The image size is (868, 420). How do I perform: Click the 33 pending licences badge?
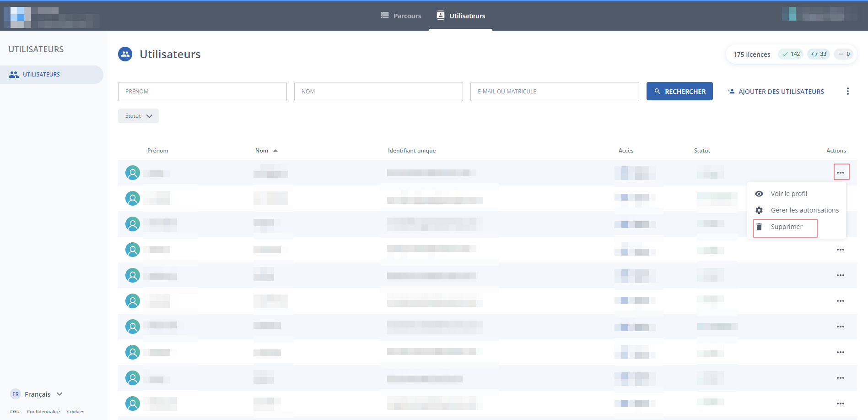tap(819, 54)
